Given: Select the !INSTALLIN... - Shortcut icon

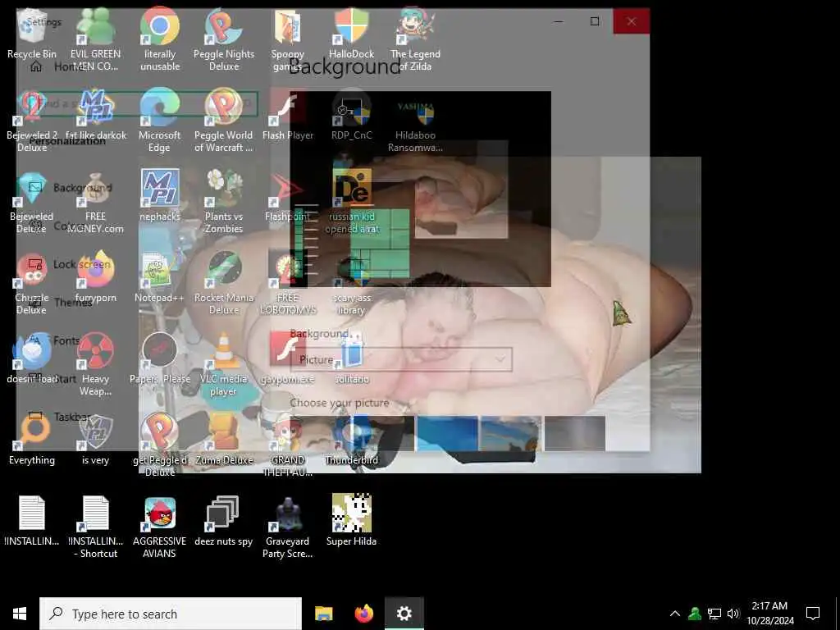Looking at the screenshot, I should 95,527.
